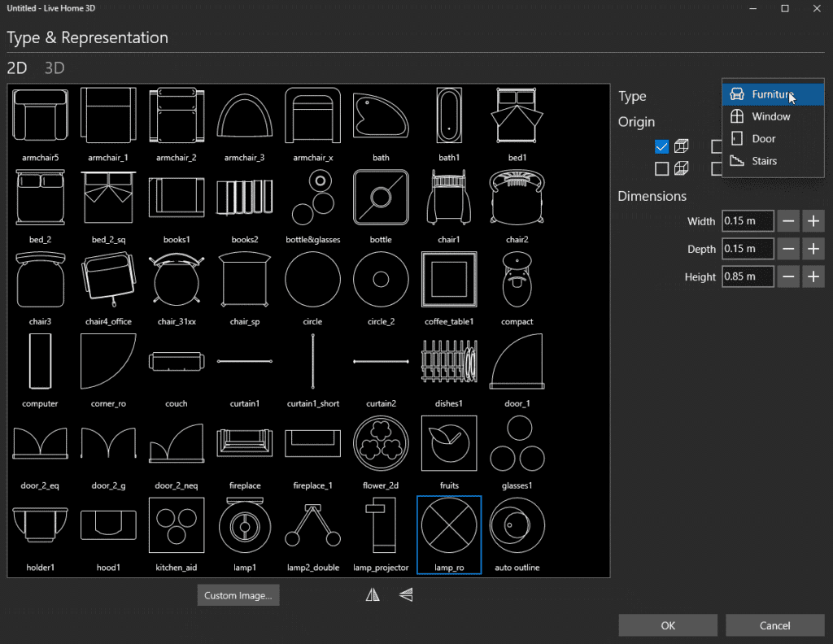Switch to the 3D tab
833x644 pixels.
pos(55,68)
